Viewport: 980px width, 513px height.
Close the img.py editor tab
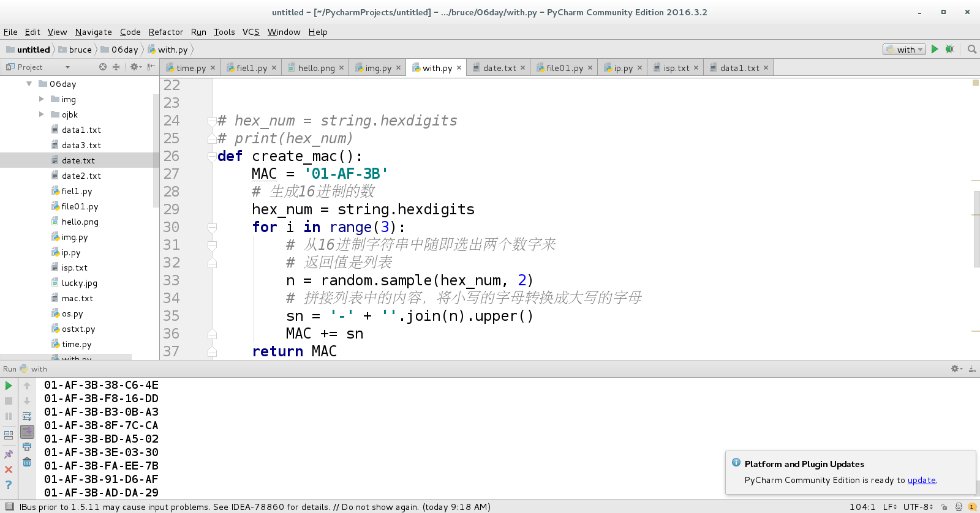click(x=398, y=68)
